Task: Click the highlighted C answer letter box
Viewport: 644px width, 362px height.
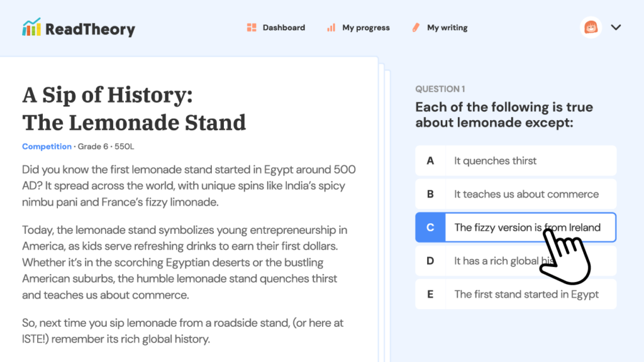Action: point(430,228)
